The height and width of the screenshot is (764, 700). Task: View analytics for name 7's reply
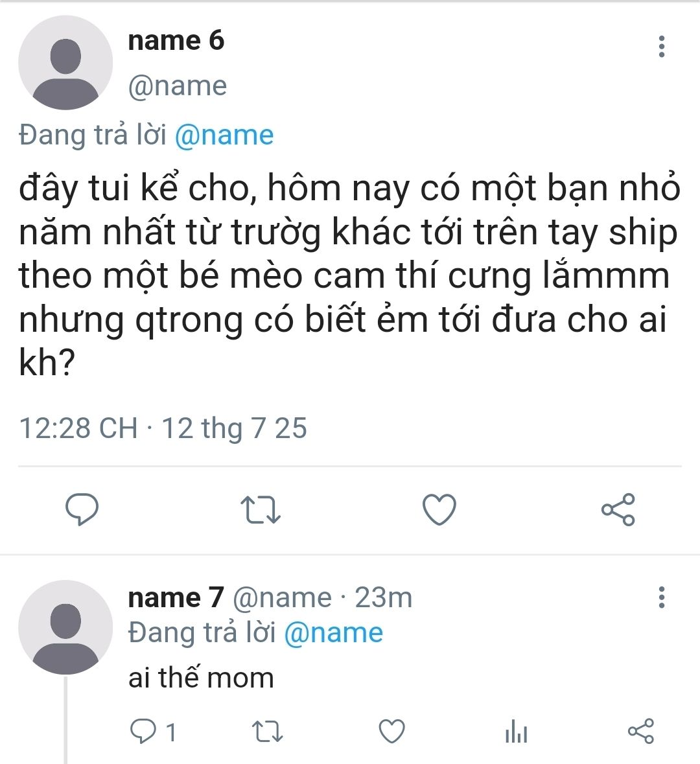[x=516, y=732]
